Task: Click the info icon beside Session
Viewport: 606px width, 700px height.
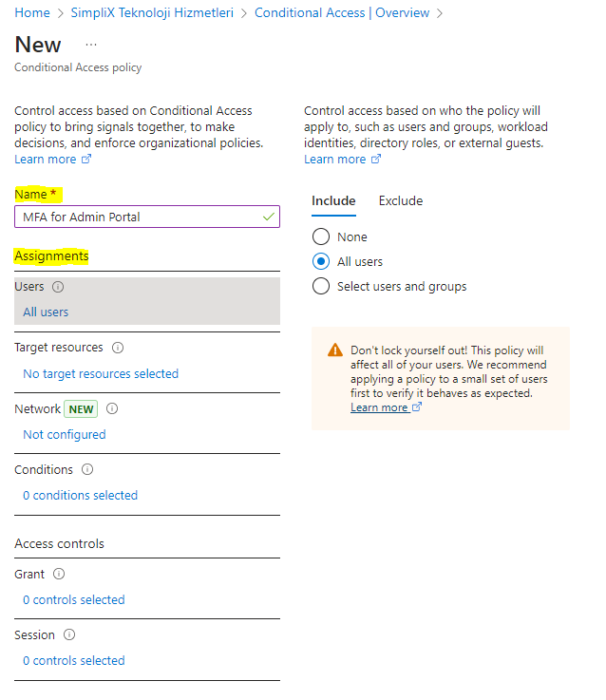Action: point(69,635)
